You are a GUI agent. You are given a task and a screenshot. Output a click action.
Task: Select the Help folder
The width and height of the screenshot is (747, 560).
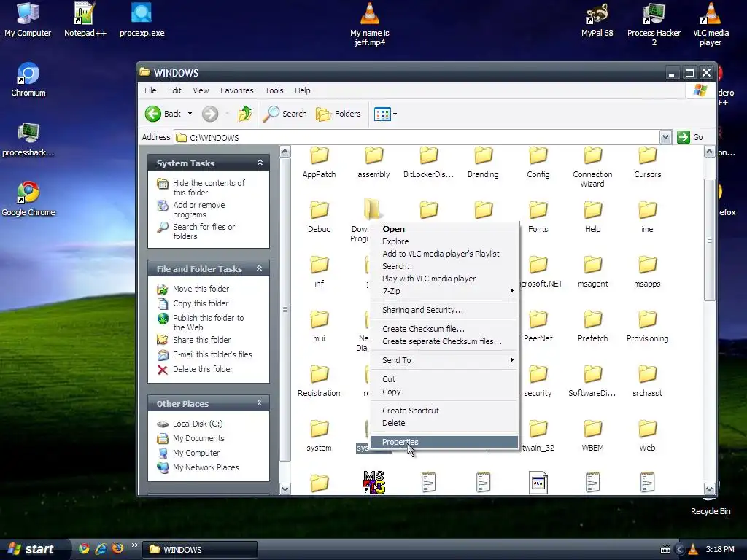592,217
